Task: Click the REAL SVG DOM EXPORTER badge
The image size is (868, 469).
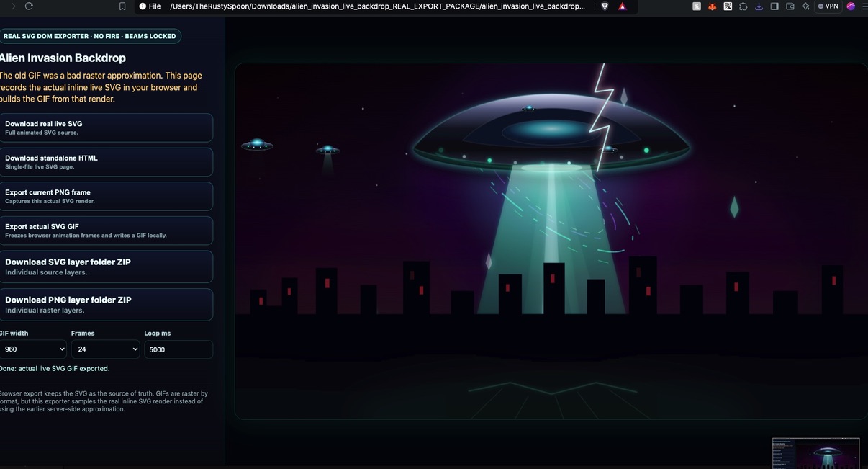Action: point(89,36)
